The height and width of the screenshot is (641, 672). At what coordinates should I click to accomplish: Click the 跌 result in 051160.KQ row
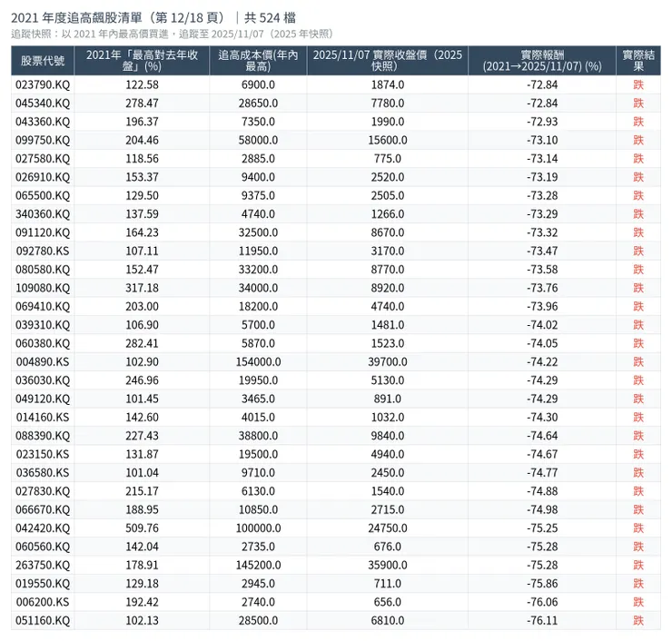(x=638, y=620)
